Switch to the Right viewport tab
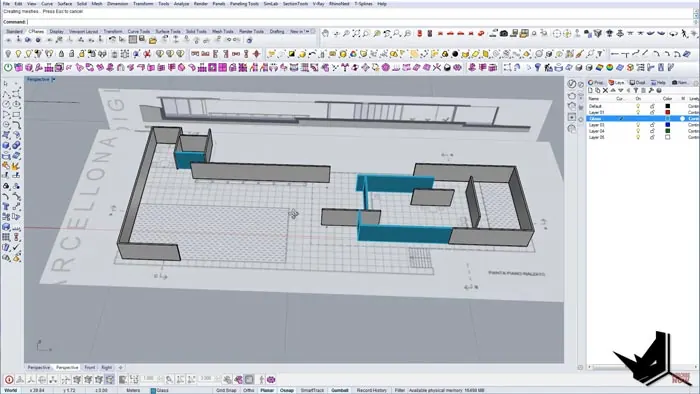The height and width of the screenshot is (394, 700). (x=106, y=368)
